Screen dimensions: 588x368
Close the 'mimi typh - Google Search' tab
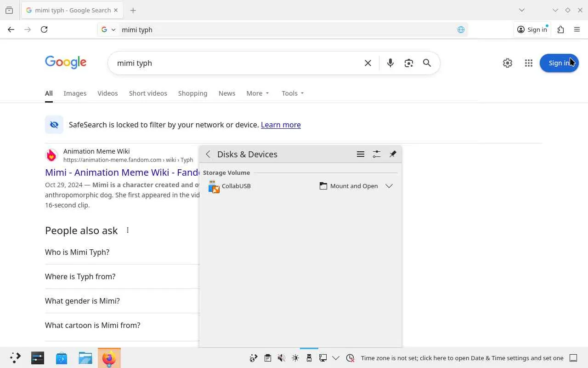coord(116,10)
